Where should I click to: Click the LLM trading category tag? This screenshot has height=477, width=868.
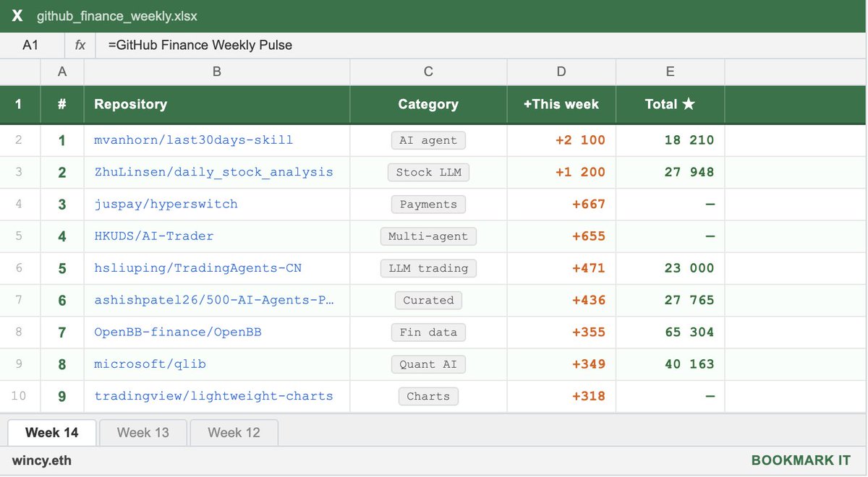(x=428, y=268)
